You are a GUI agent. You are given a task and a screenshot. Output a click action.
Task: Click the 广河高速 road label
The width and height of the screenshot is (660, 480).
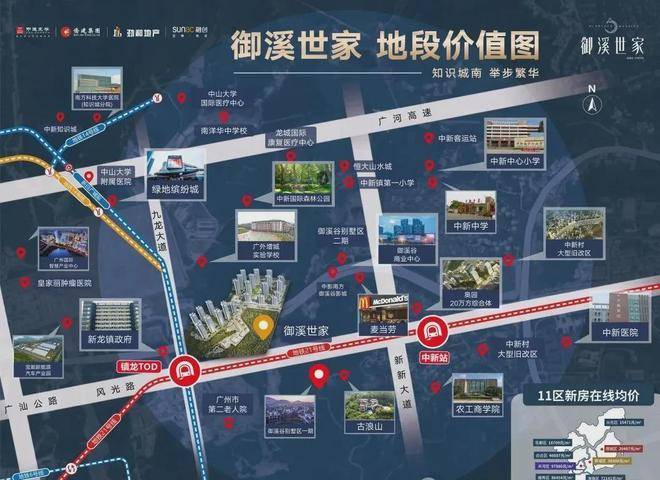tap(405, 116)
